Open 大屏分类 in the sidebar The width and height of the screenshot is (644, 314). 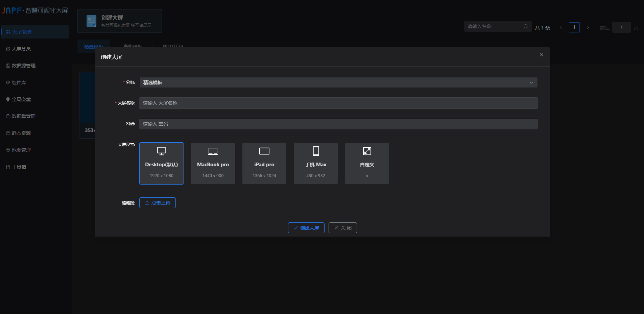pyautogui.click(x=21, y=49)
